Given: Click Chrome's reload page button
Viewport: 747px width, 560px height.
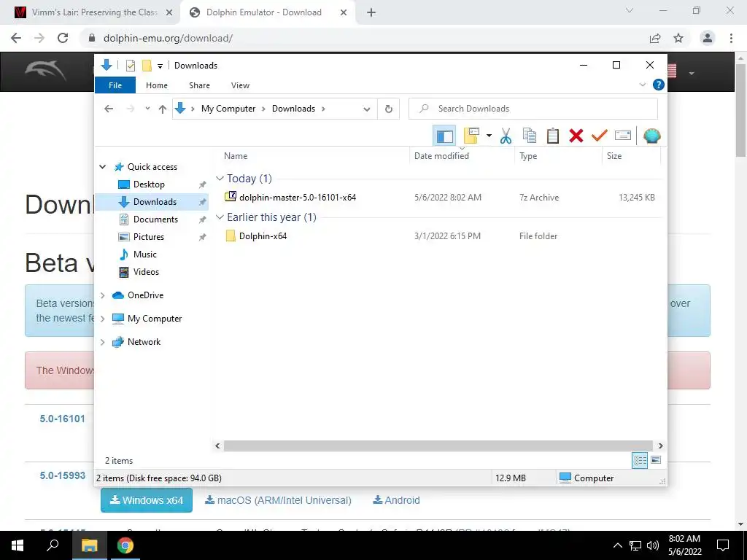Looking at the screenshot, I should pyautogui.click(x=63, y=38).
